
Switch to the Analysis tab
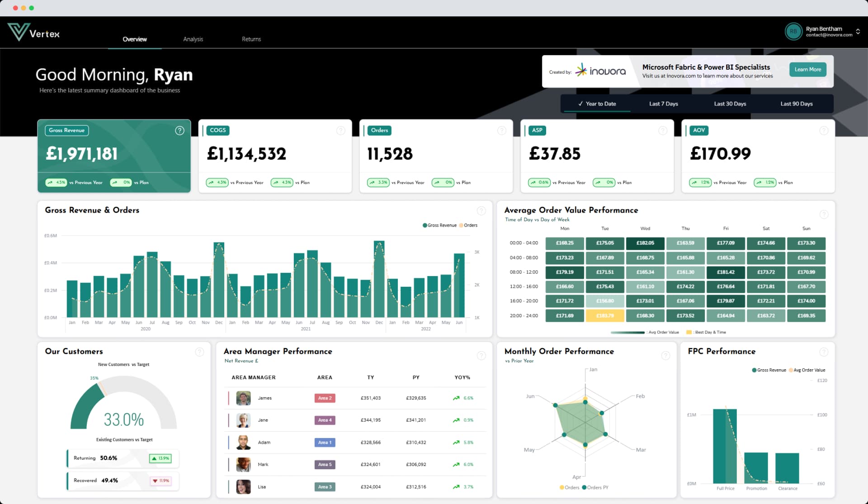pos(193,39)
